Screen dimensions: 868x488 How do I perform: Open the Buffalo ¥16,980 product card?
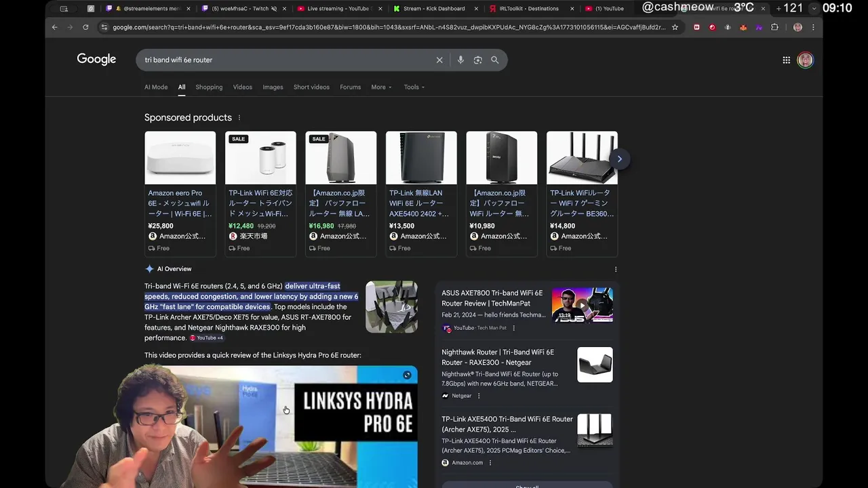click(x=340, y=194)
